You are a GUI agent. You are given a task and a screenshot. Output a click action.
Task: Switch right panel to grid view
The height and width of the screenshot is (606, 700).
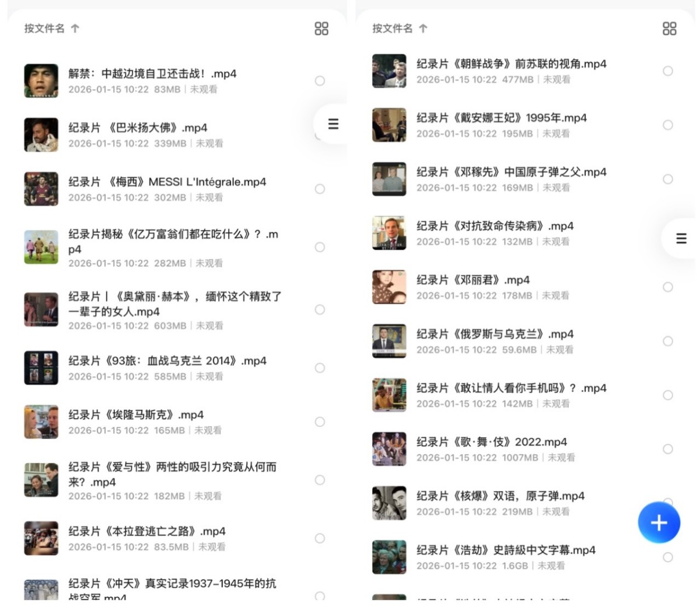point(670,29)
